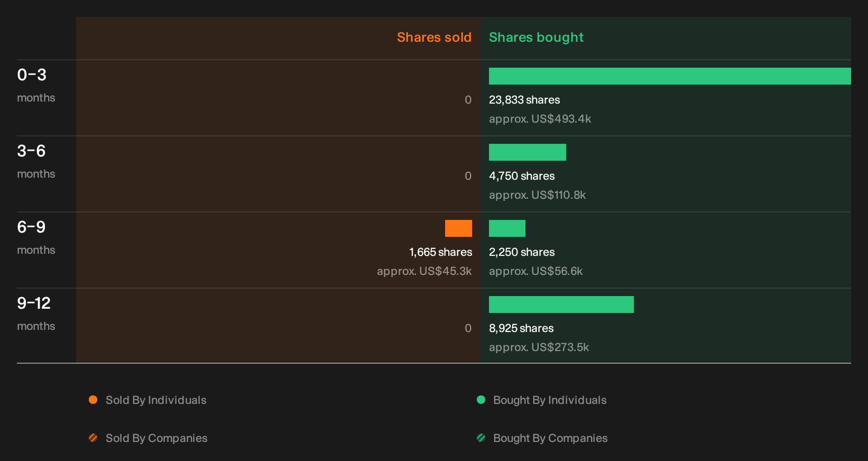
Task: Click the 4,750 shares value
Action: tap(522, 176)
